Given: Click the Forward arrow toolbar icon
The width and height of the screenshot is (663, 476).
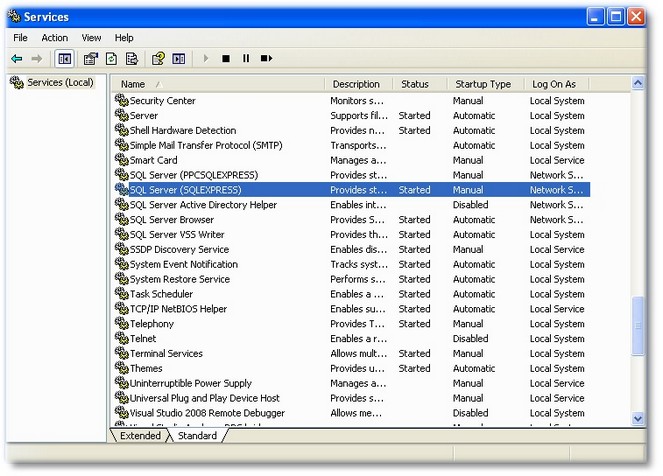Looking at the screenshot, I should [37, 58].
